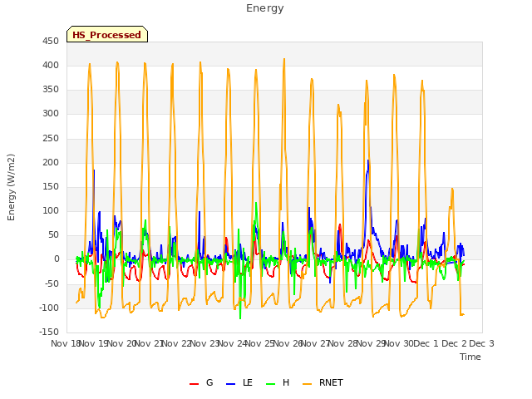Click the 50 y-axis tick label
This screenshot has width=532, height=399.
(53, 234)
